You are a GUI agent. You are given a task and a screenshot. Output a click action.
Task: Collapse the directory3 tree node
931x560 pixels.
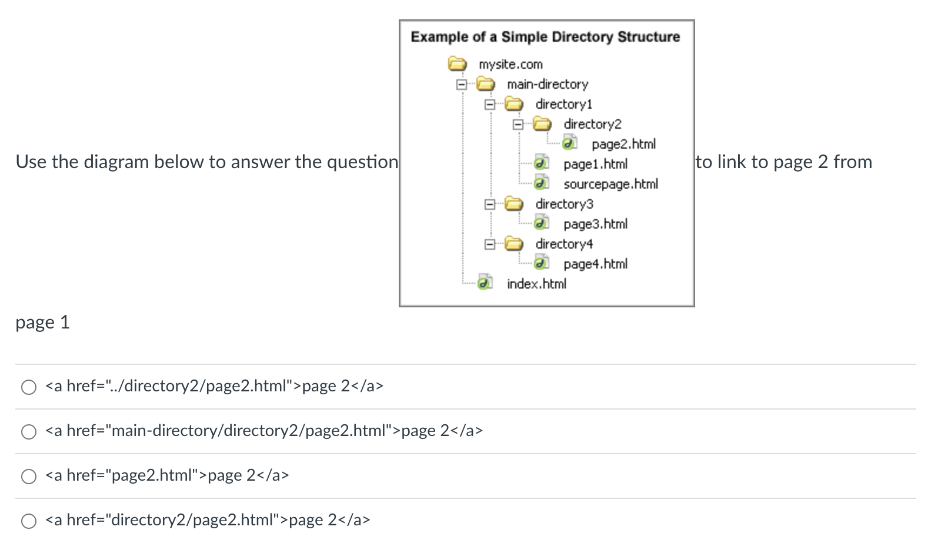point(489,203)
